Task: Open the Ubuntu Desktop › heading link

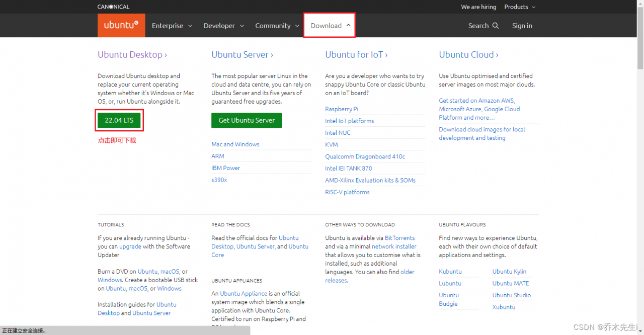Action: [132, 54]
